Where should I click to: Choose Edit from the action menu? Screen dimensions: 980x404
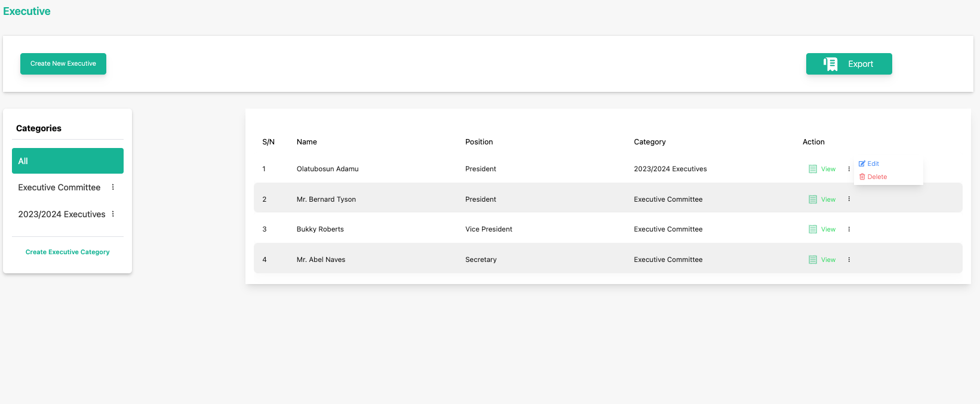pyautogui.click(x=869, y=164)
